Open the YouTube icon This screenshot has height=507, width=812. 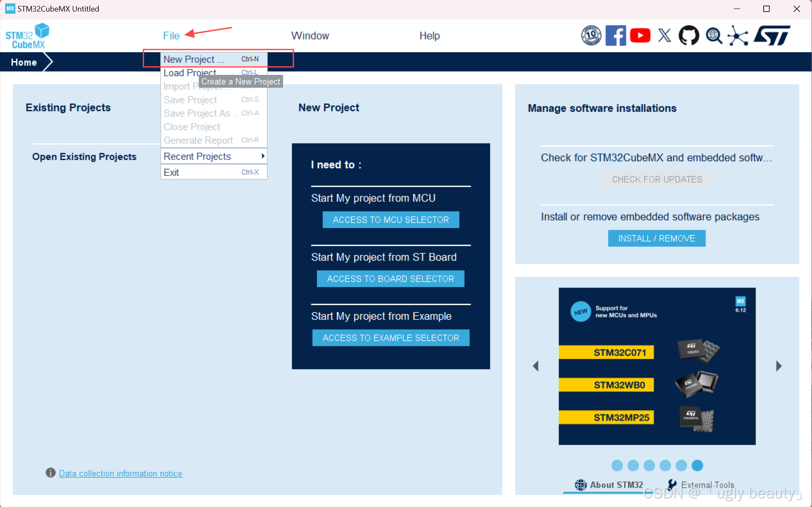point(640,36)
